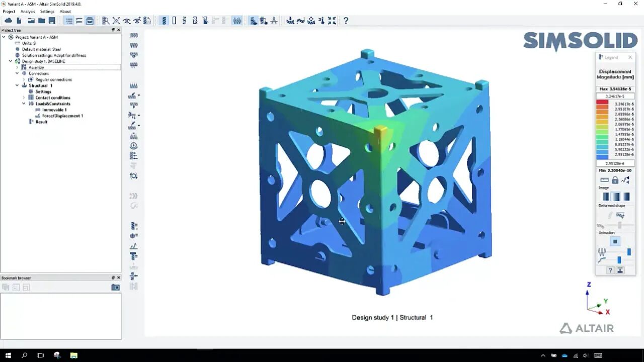Screen dimensions: 644x362
Task: Expand the Regular connections node
Action: [x=24, y=79]
